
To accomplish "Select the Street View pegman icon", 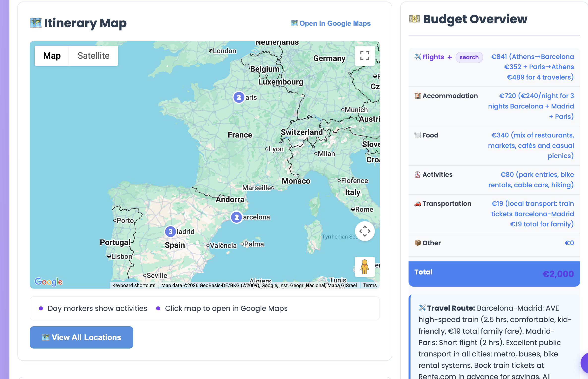I will (365, 267).
